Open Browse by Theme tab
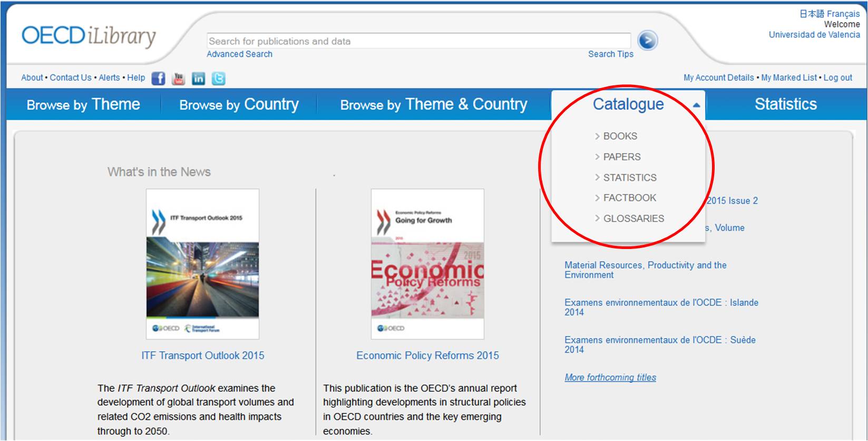The image size is (868, 441). point(83,104)
